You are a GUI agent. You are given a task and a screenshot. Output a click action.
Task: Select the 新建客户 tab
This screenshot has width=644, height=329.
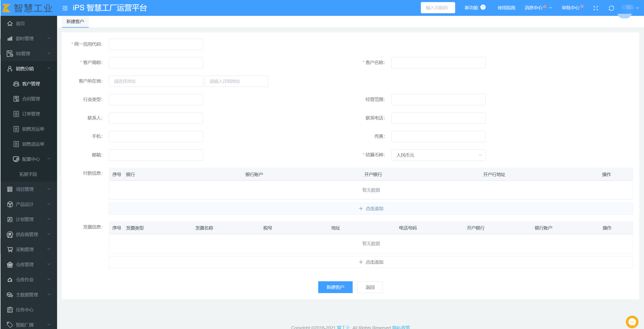tap(75, 22)
